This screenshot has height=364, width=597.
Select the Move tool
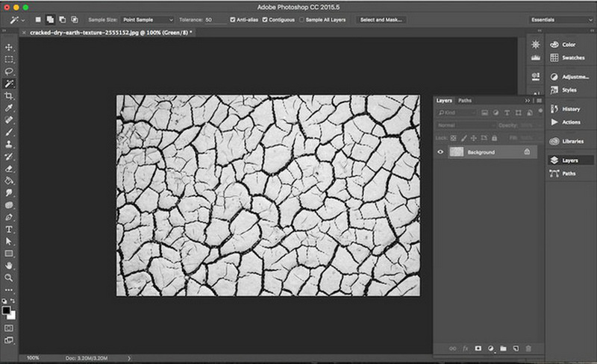(x=9, y=47)
